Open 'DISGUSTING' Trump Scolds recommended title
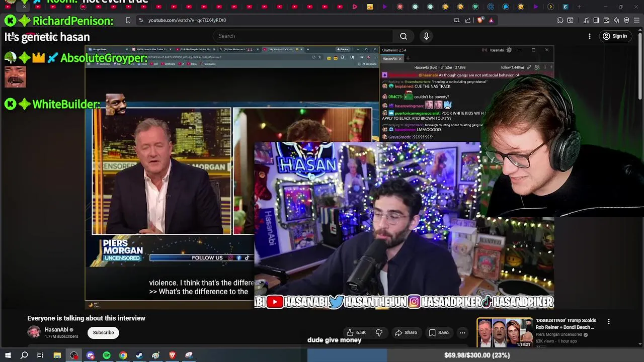 coord(566,323)
